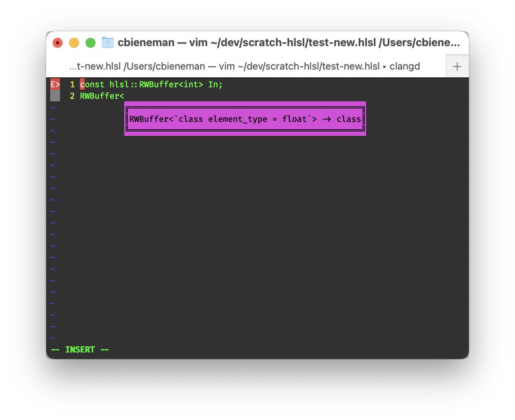Viewport: 515px width, 420px height.
Task: Click 'RWBuffer<' text on line 2
Action: 102,96
